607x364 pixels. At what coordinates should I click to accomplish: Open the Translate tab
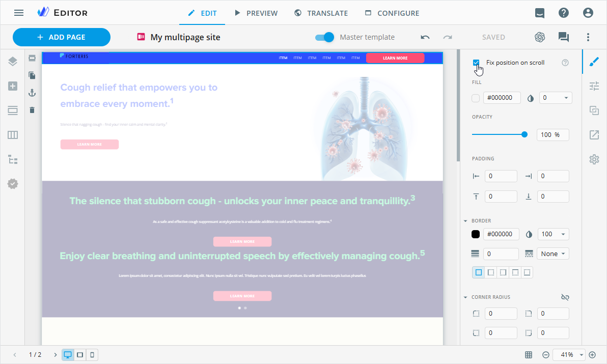(321, 13)
